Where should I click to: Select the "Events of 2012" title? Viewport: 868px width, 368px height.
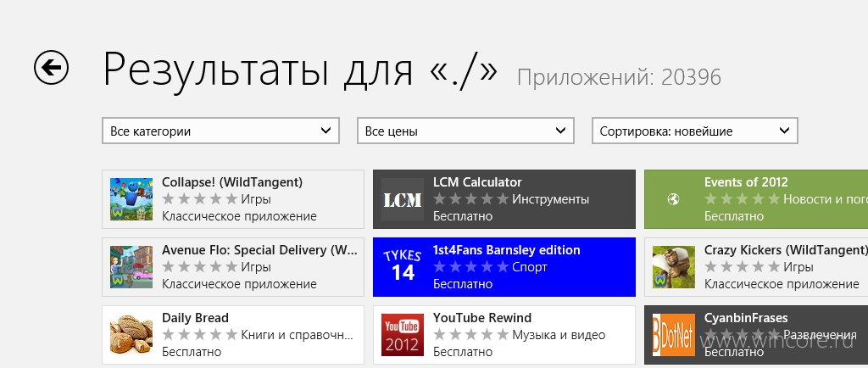(746, 182)
